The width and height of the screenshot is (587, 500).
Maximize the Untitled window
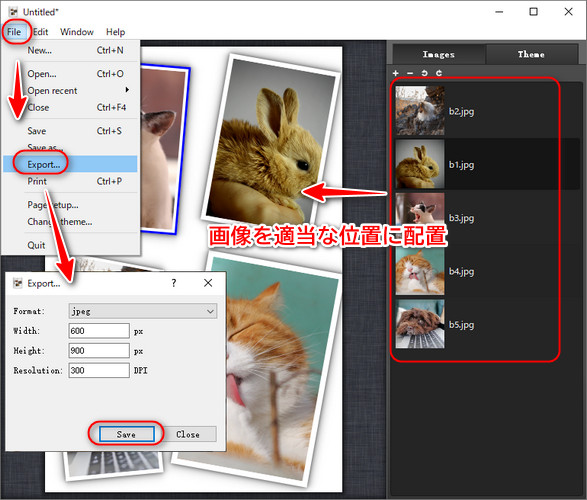tap(533, 12)
